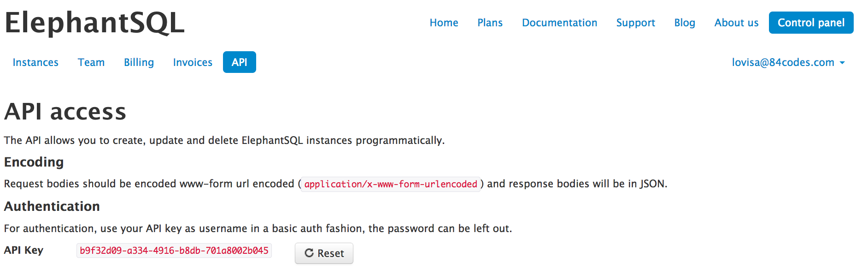Open the Plans page
The image size is (868, 275).
pos(490,23)
